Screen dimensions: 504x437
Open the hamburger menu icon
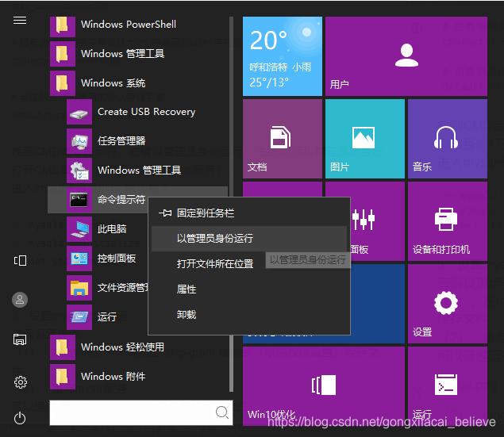click(20, 21)
